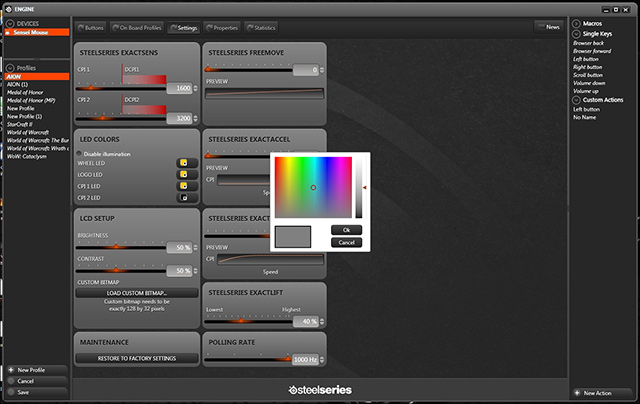Click the New Profile plus icon

11,370
